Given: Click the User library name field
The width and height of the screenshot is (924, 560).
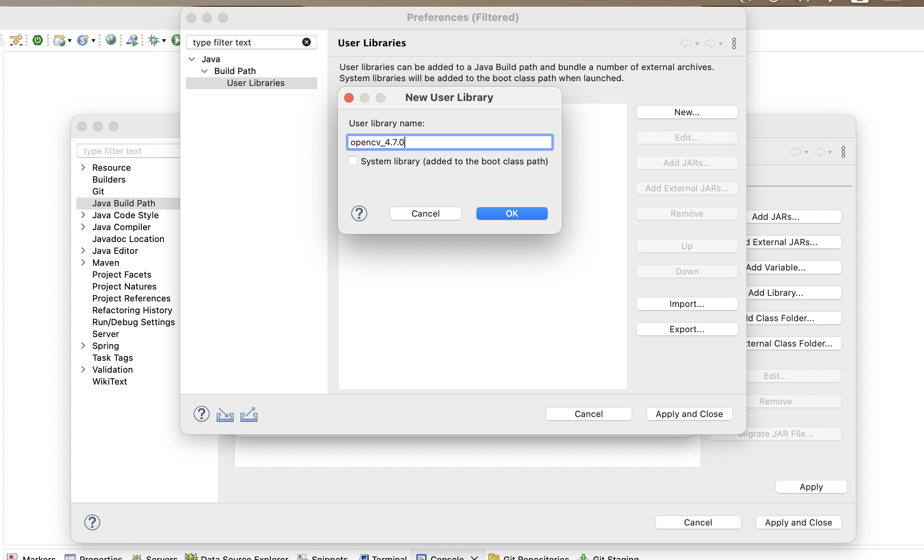Looking at the screenshot, I should point(450,142).
